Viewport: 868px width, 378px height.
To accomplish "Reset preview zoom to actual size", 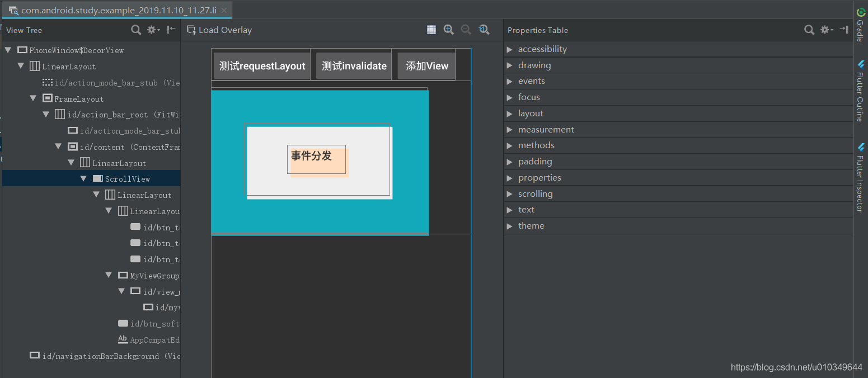I will (x=484, y=30).
